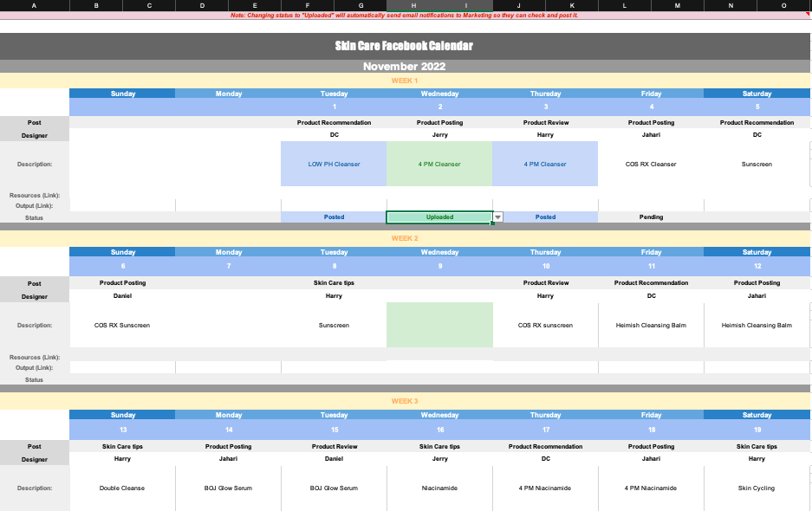Viewport: 812px width, 511px height.
Task: Select the LOW PH Cleanser description cell
Action: (334, 164)
